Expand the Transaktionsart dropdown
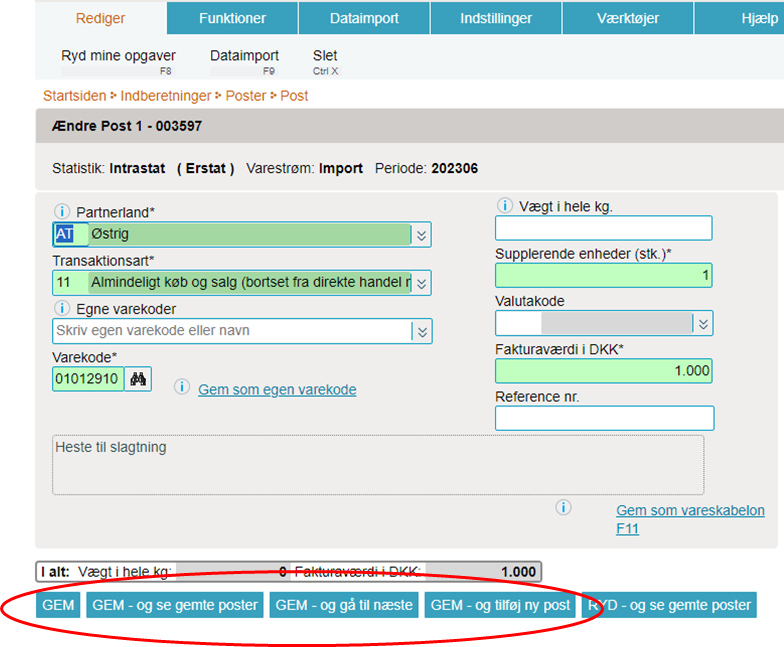The image size is (784, 647). coord(422,284)
